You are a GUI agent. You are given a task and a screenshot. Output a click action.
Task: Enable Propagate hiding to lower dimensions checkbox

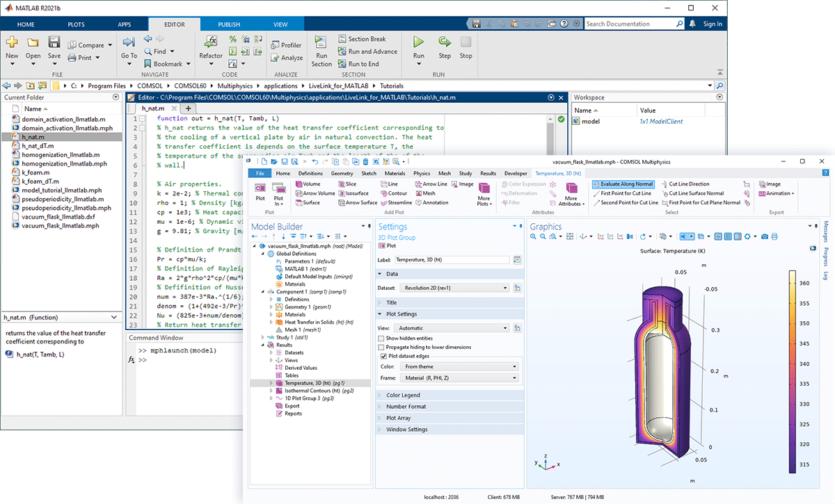tap(381, 347)
